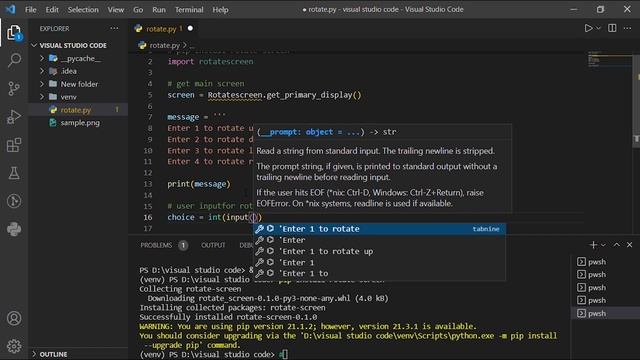Open the Run and Debug view

pos(14,117)
